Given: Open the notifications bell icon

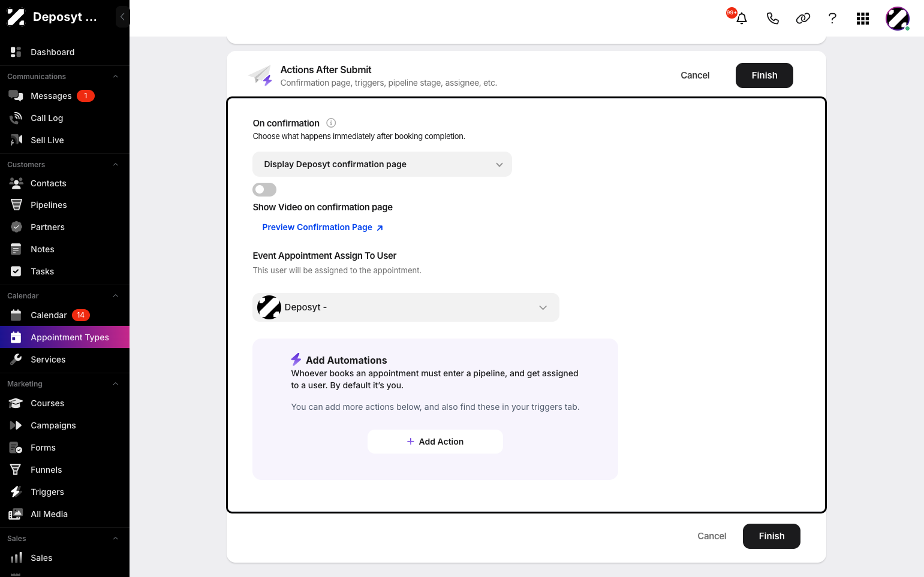Looking at the screenshot, I should coord(742,19).
